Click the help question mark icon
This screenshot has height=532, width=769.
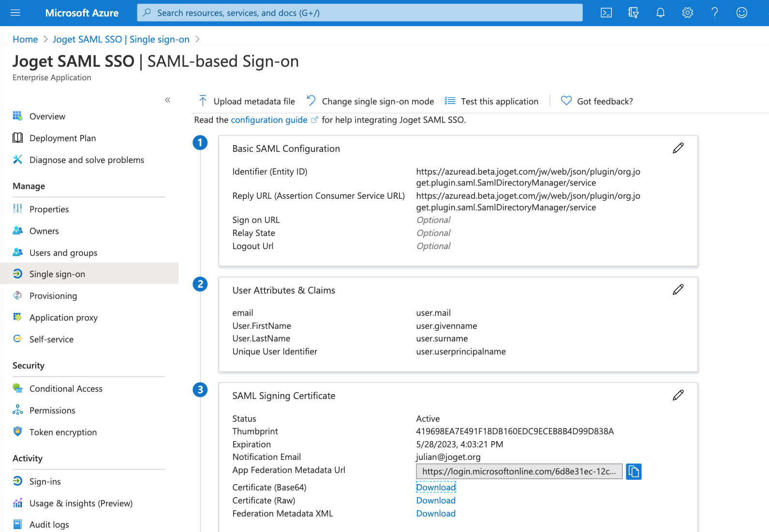click(714, 13)
